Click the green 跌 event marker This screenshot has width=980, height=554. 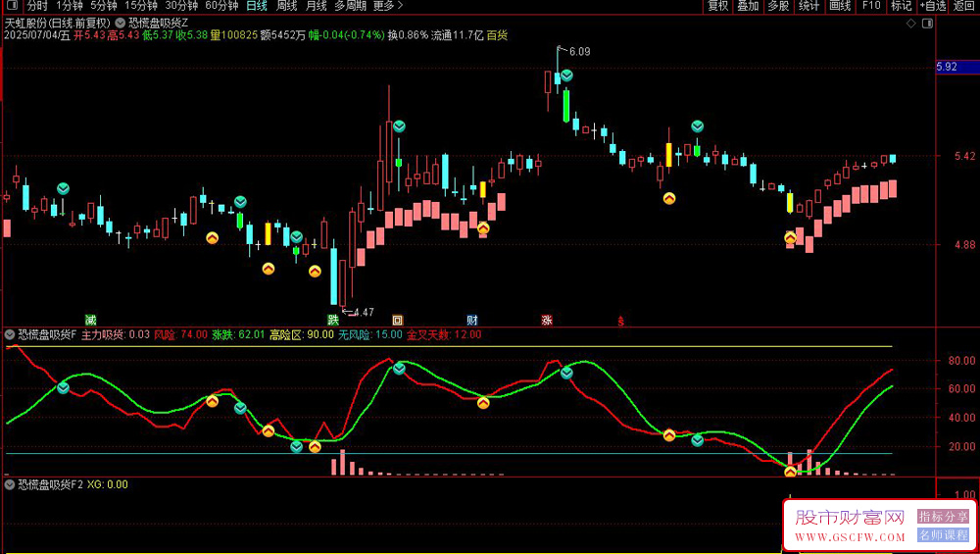click(333, 321)
